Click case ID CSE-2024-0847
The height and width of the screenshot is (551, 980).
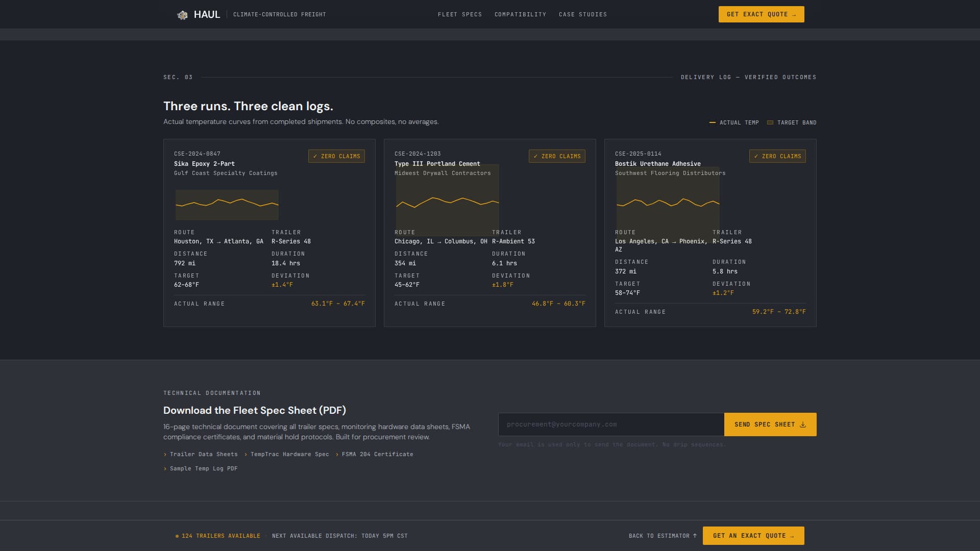tap(197, 154)
